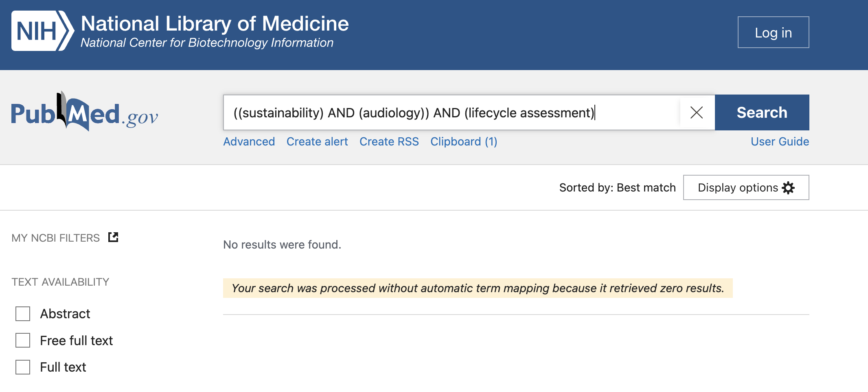This screenshot has height=392, width=868.
Task: Click the National Library of Medicine title
Action: coord(215,24)
